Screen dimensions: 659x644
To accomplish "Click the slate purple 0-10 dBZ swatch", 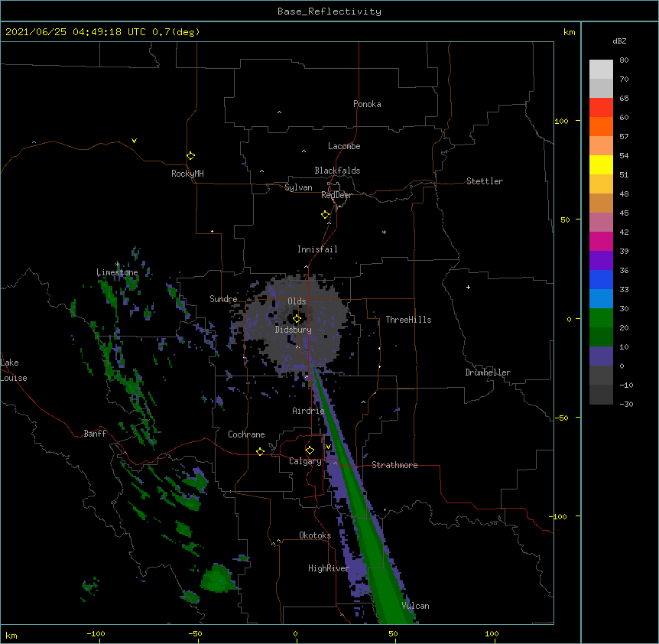I will 601,356.
